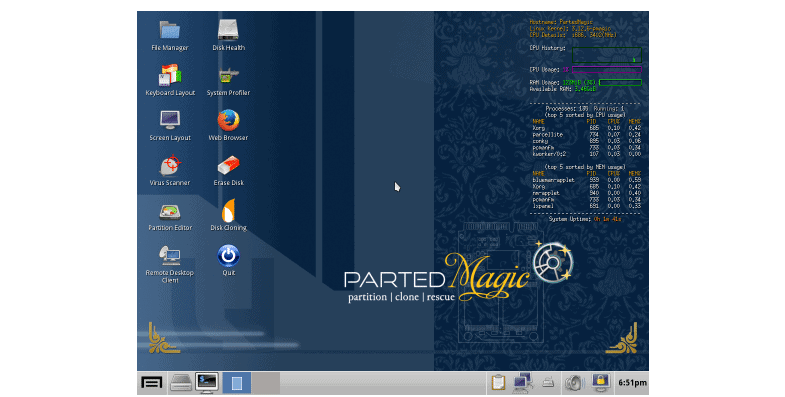Open the volume speaker tray icon

(575, 383)
